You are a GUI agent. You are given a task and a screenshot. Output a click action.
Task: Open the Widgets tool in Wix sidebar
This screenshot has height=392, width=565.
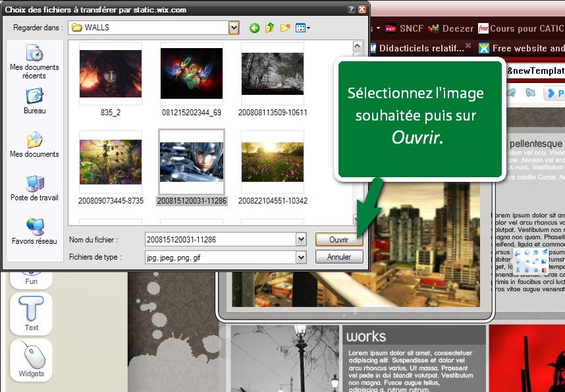(31, 360)
